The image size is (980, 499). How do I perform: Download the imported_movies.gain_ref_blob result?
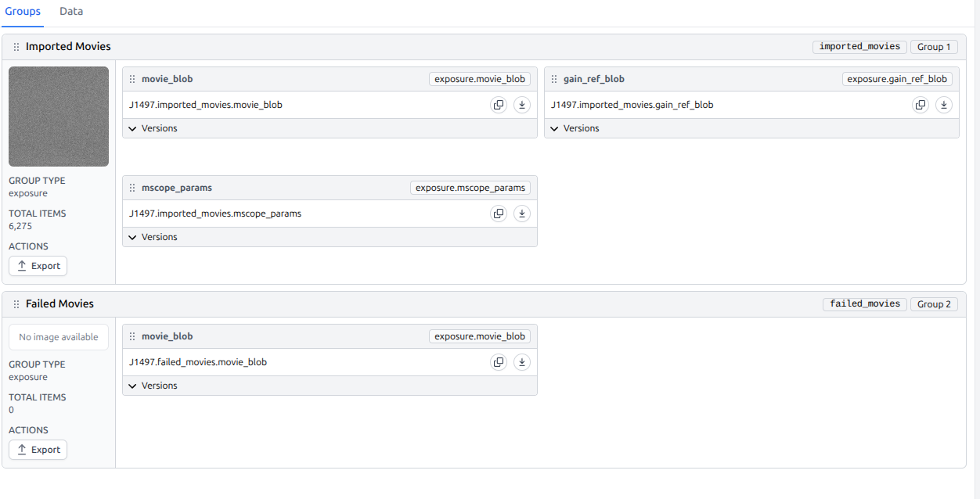(x=944, y=105)
